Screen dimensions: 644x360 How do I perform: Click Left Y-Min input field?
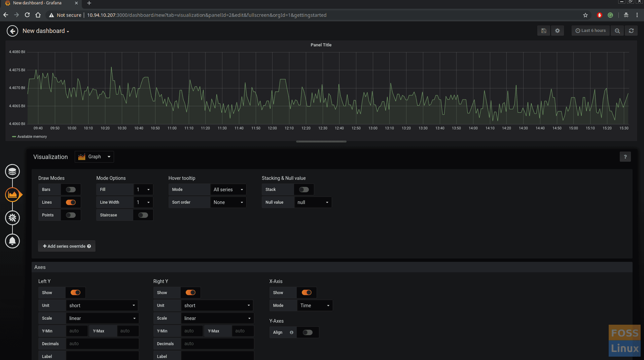(x=77, y=331)
